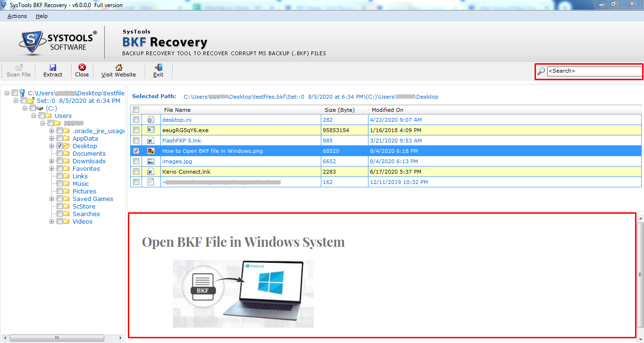Click the Exit door icon
The image size is (644, 343).
coord(159,67)
